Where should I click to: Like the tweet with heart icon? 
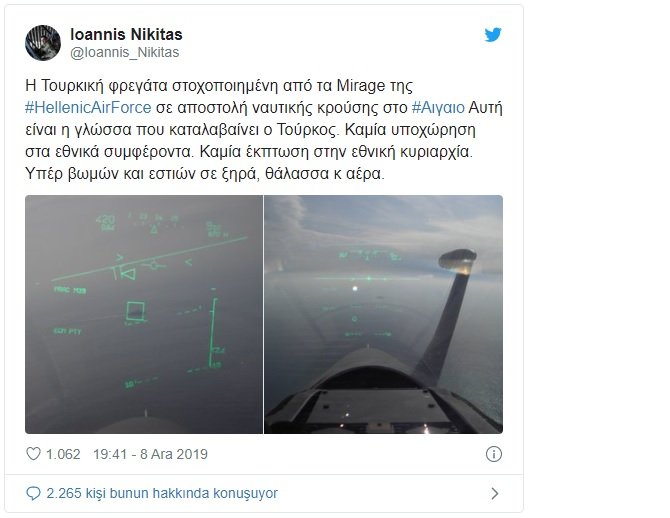(x=33, y=453)
